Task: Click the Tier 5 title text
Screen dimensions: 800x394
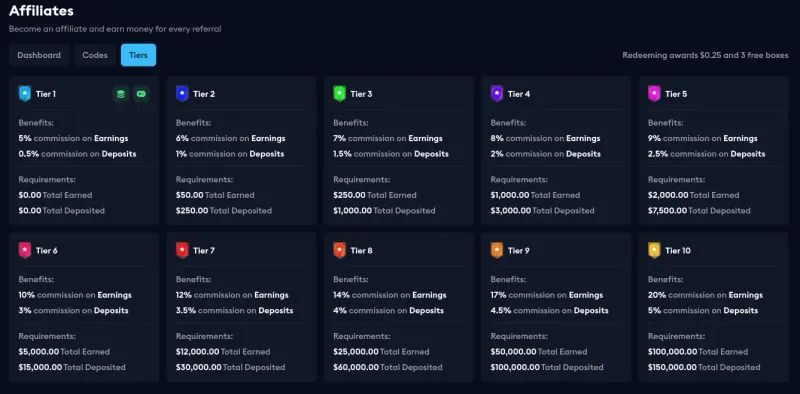Action: [x=676, y=94]
